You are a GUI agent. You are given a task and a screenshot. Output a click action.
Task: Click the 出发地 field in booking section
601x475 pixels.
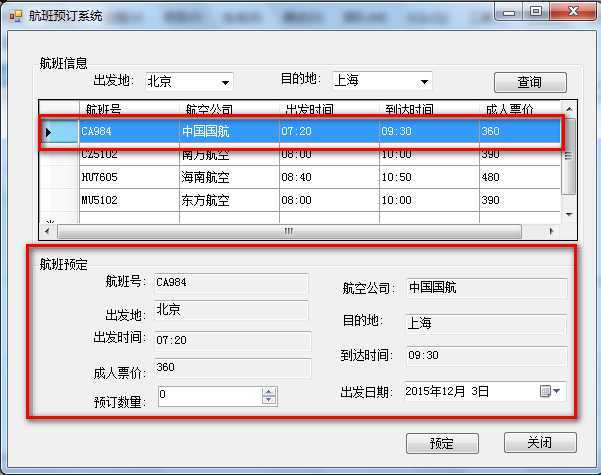coord(231,311)
